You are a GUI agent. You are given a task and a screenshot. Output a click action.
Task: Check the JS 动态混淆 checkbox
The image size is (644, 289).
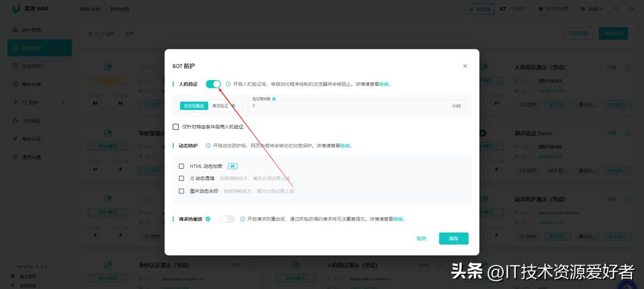point(182,178)
